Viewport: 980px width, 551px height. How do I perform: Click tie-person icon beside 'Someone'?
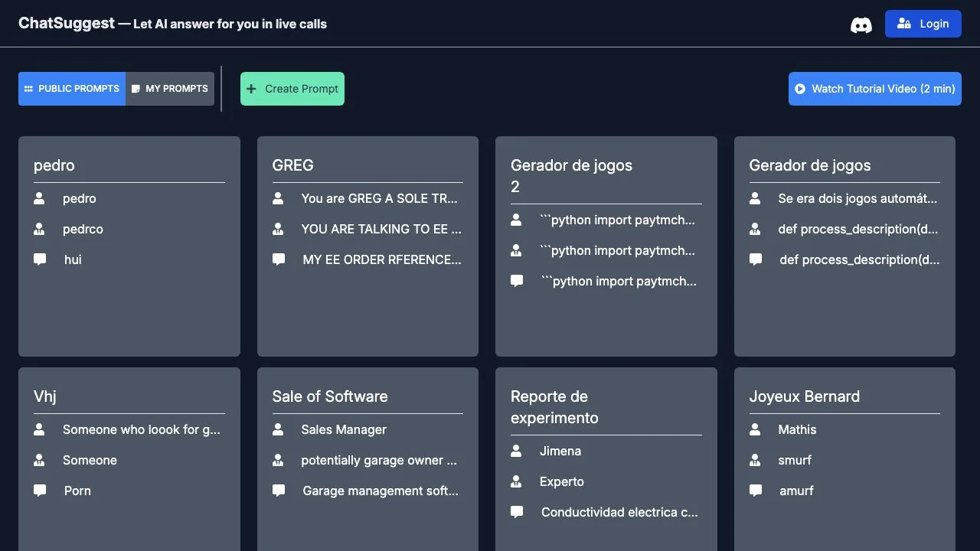pyautogui.click(x=39, y=460)
